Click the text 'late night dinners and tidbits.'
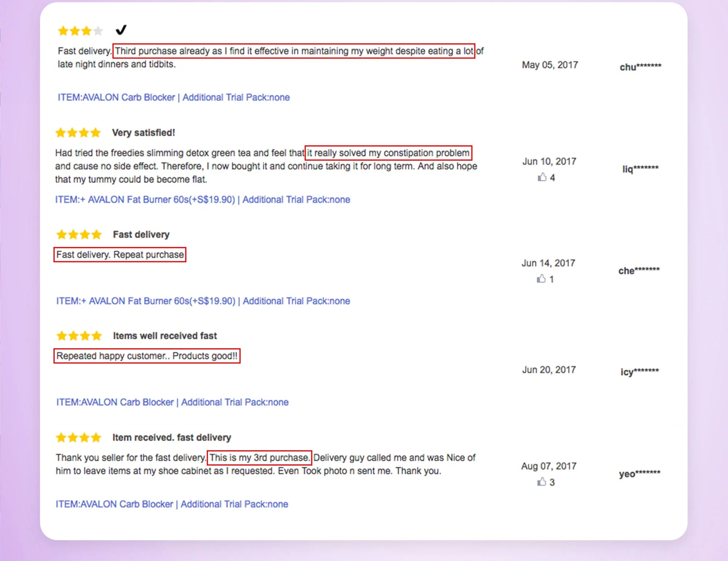This screenshot has height=561, width=728. pos(116,64)
